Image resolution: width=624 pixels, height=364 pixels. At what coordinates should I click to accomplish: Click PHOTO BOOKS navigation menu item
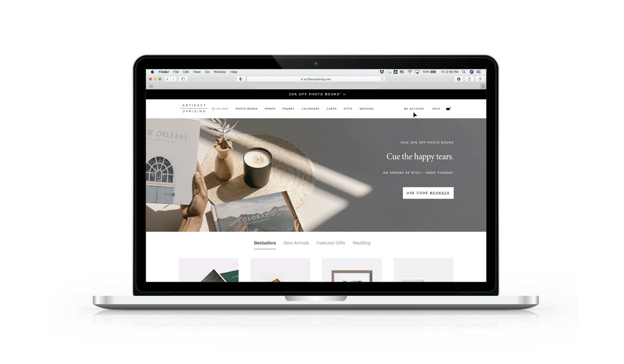click(247, 109)
